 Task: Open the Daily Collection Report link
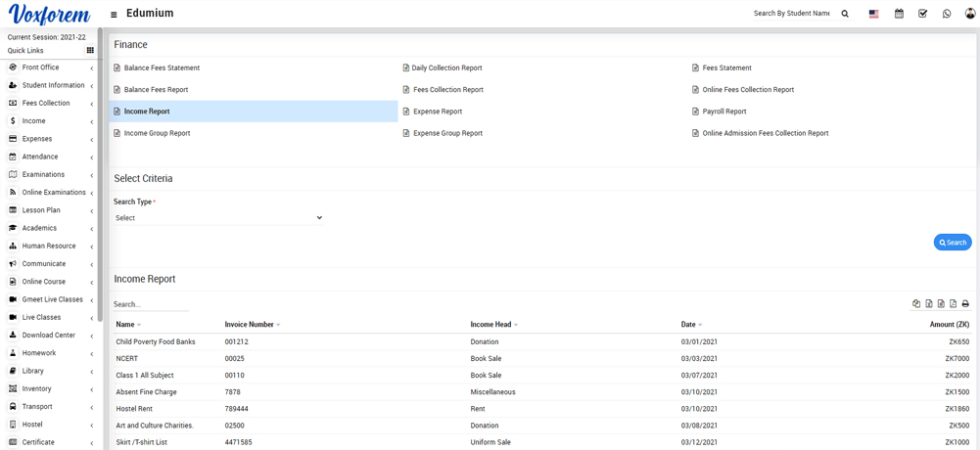tap(446, 68)
